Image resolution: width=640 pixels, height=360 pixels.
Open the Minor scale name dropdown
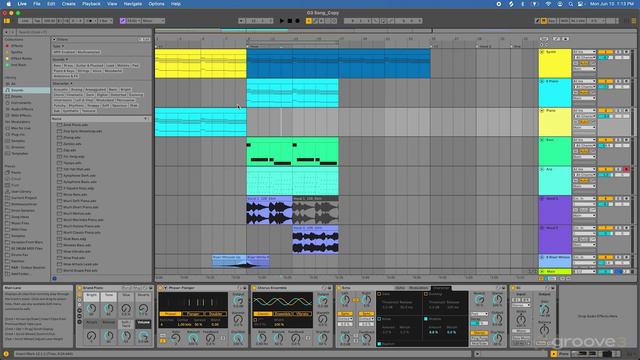[x=153, y=21]
